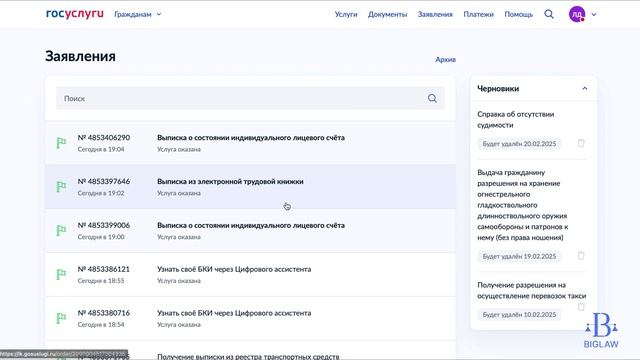Open the ЛД profile avatar
The image size is (640, 360).
click(x=577, y=14)
